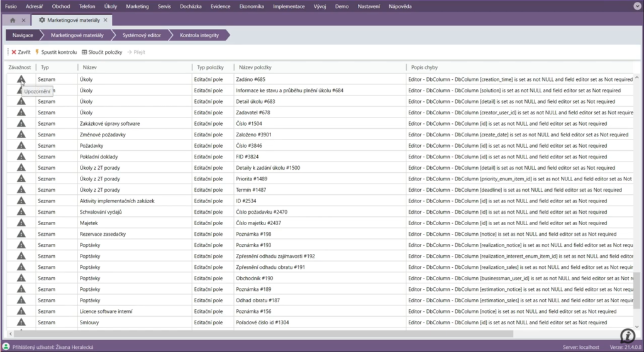Sort by the Název položky column header
The image size is (644, 352).
pyautogui.click(x=255, y=67)
